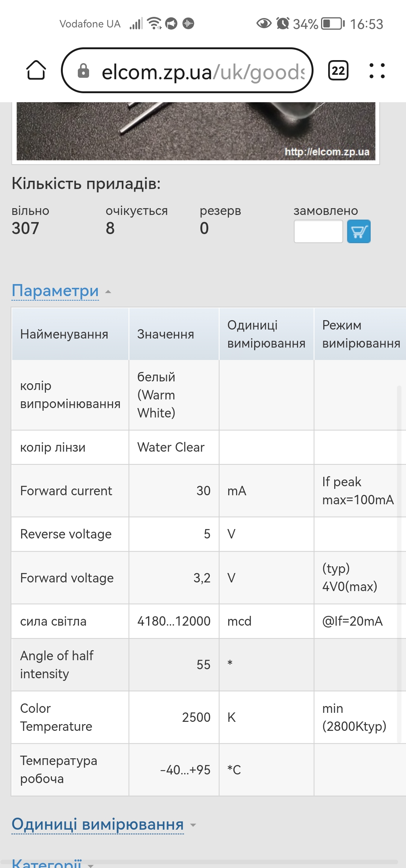Expand the Одиниці вимірювання section
This screenshot has height=868, width=406.
193,825
